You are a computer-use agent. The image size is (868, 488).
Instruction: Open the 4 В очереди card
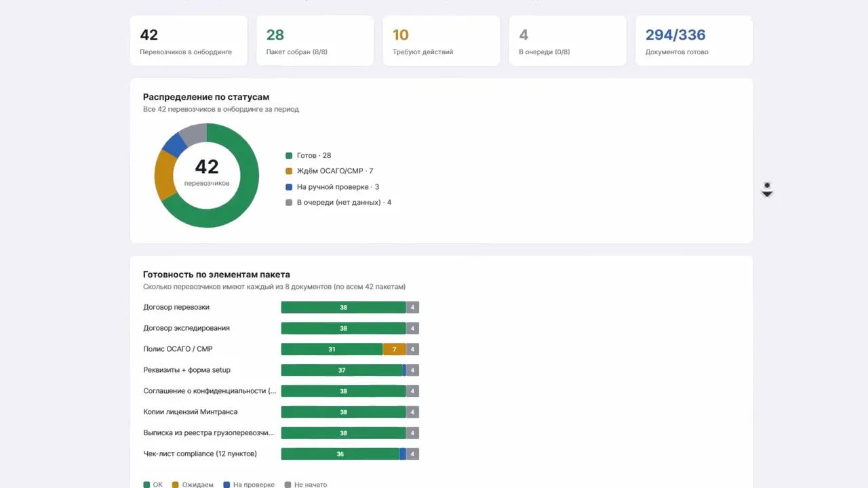(x=568, y=41)
